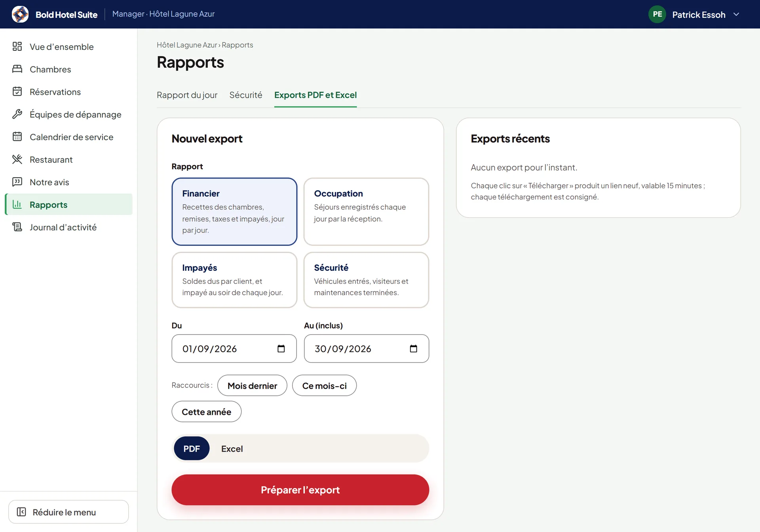Click the Chambres bed icon
Image resolution: width=760 pixels, height=532 pixels.
point(17,69)
